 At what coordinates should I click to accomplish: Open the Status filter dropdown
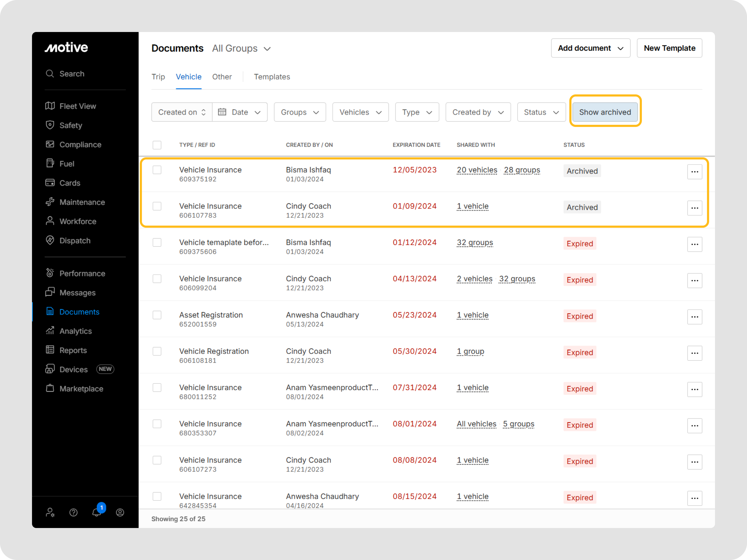(x=541, y=112)
